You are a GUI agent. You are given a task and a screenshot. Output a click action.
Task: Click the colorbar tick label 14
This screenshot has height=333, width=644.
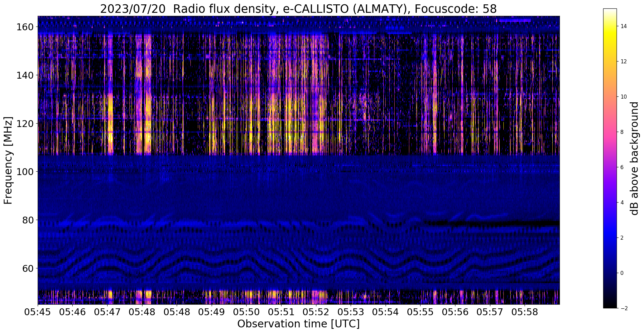tap(623, 26)
